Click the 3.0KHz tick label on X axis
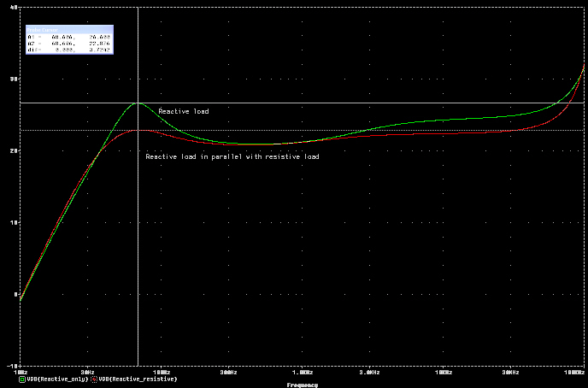This screenshot has height=388, width=588. click(x=371, y=373)
